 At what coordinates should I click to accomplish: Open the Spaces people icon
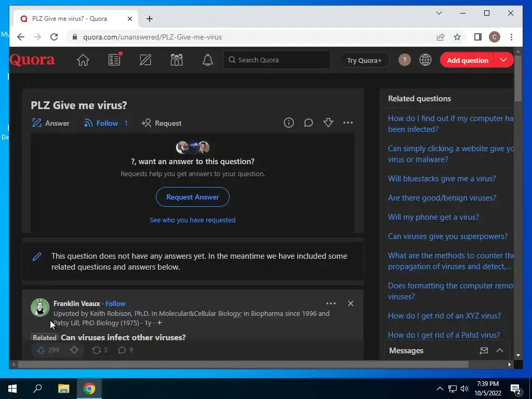click(x=177, y=60)
